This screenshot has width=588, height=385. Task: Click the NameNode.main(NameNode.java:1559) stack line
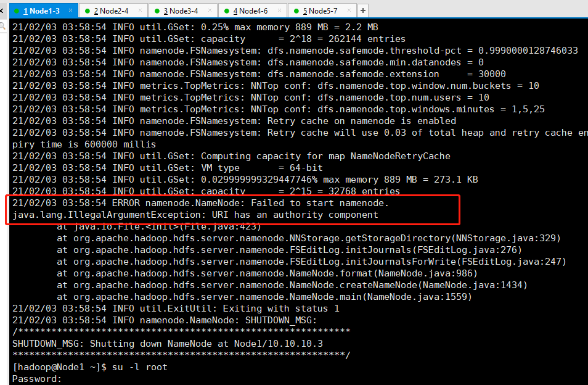[x=264, y=297]
